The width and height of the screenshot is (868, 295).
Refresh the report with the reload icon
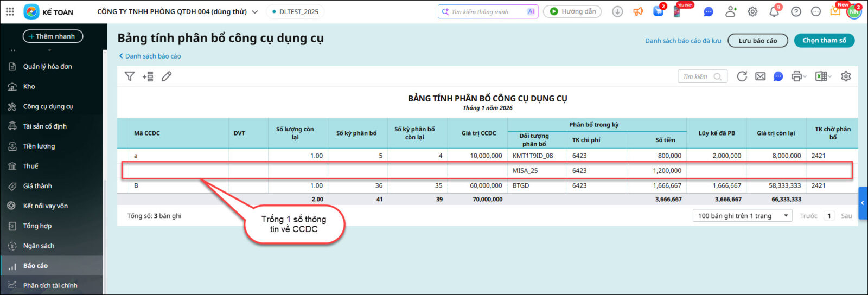tap(742, 76)
